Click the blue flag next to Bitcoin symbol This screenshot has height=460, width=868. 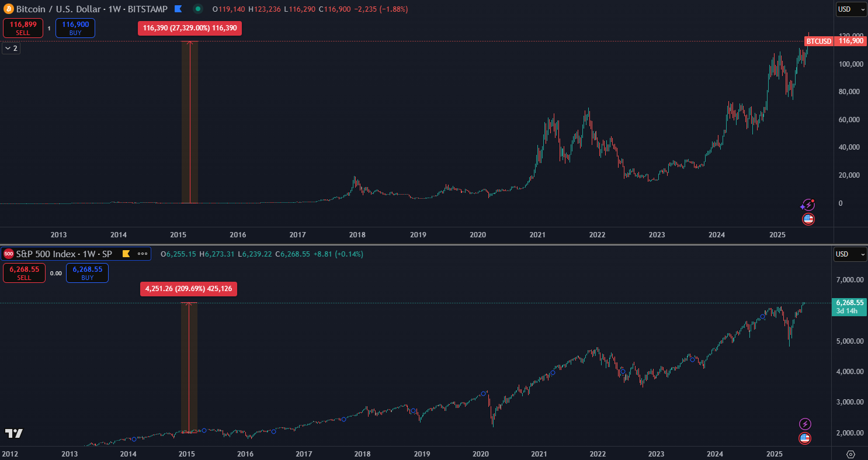tap(179, 9)
